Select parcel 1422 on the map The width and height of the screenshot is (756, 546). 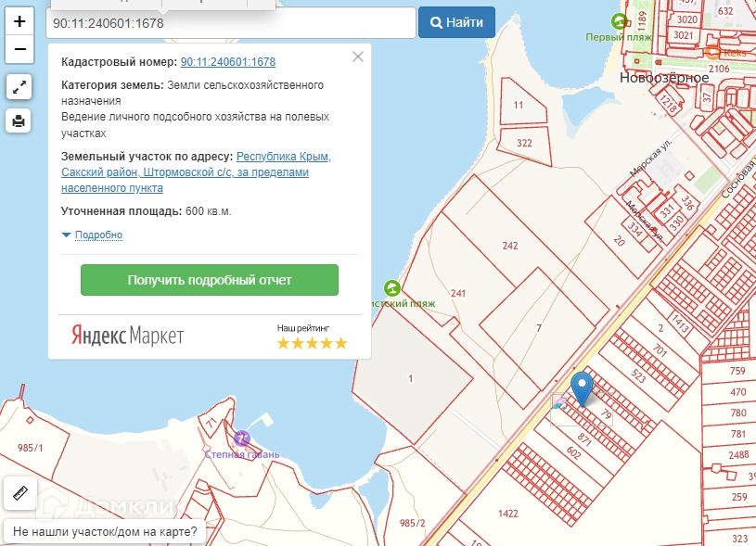[x=508, y=514]
